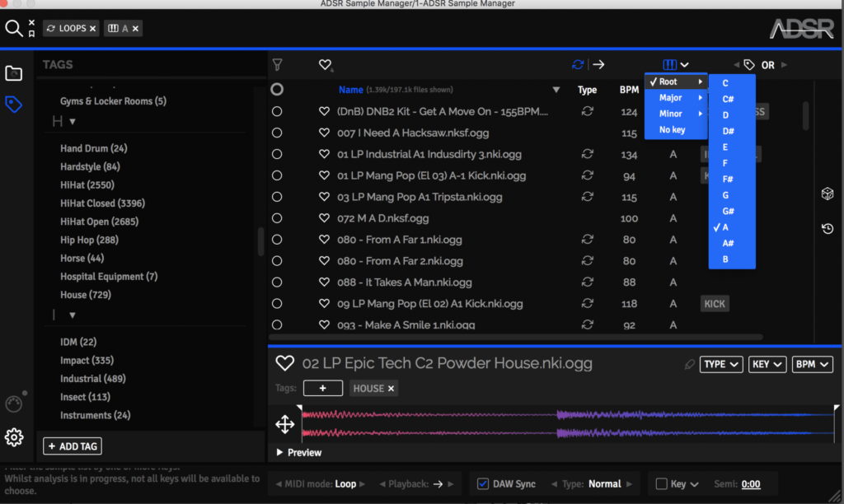This screenshot has height=504, width=844.
Task: Toggle the Key checkbox in bottom bar
Action: (661, 484)
